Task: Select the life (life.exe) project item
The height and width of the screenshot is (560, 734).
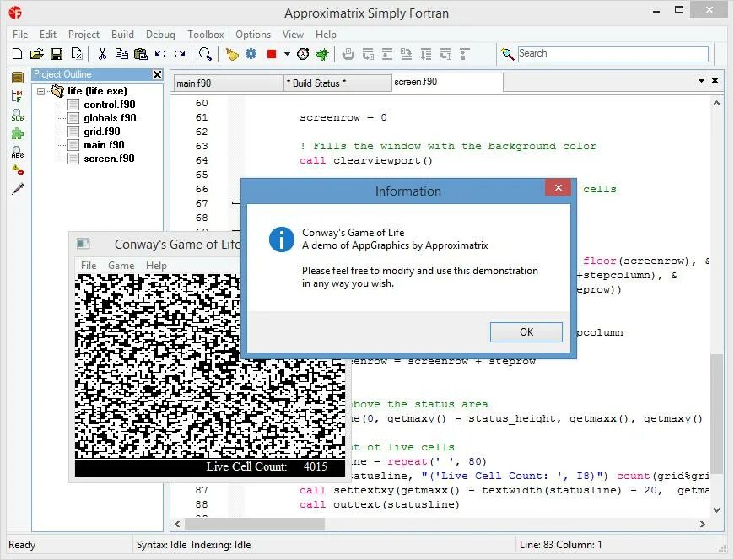Action: [x=97, y=91]
